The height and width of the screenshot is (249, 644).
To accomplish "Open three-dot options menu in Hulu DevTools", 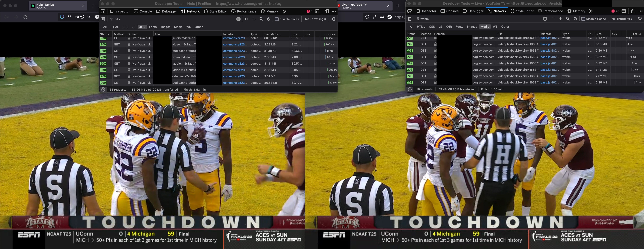I will coord(334,11).
